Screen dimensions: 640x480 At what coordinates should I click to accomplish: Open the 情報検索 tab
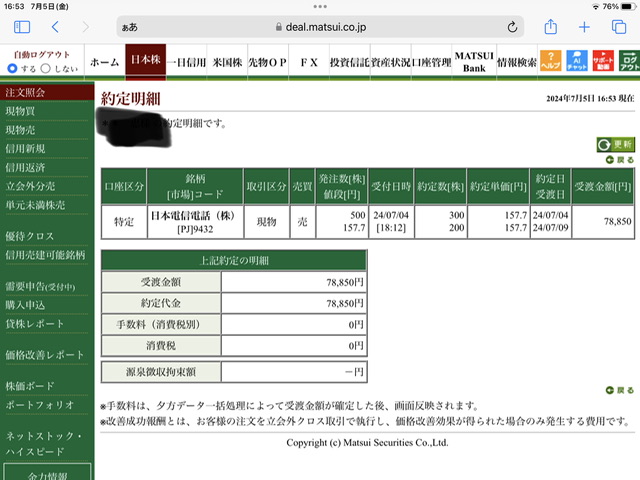click(x=517, y=62)
